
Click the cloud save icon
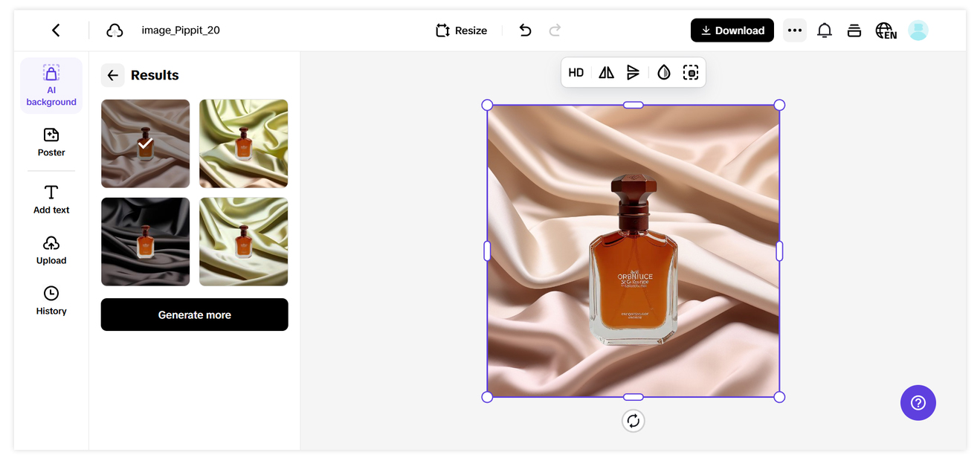[115, 30]
